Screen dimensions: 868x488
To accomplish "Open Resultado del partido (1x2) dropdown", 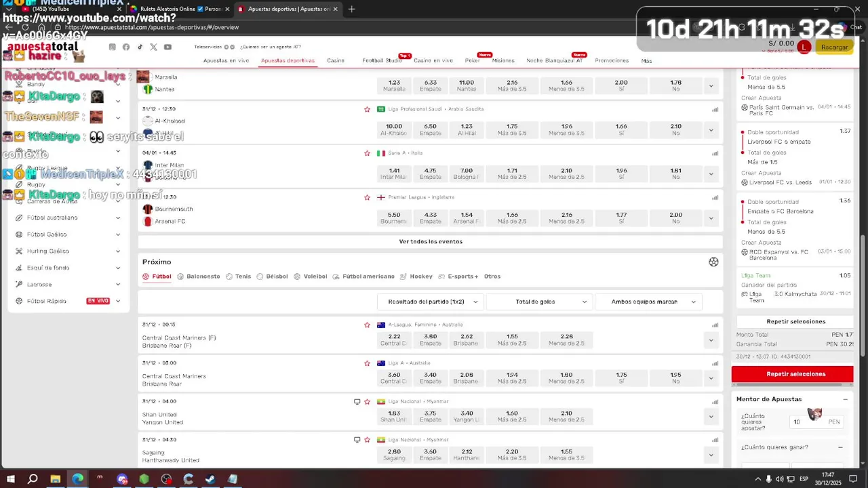I will 431,302.
